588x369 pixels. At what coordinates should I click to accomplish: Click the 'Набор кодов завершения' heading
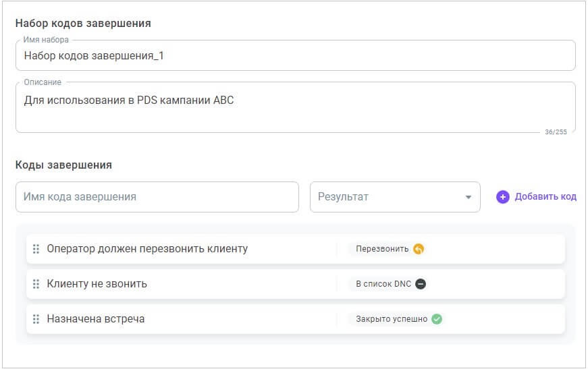tap(83, 23)
